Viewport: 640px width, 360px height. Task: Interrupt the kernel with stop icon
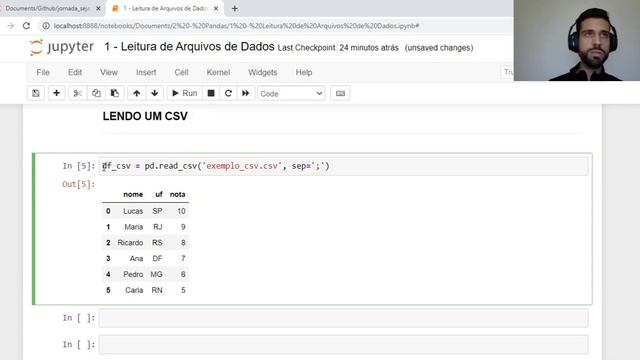(x=211, y=93)
